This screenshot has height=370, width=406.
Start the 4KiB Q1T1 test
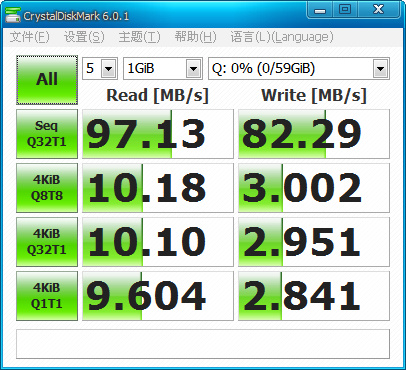pyautogui.click(x=47, y=296)
